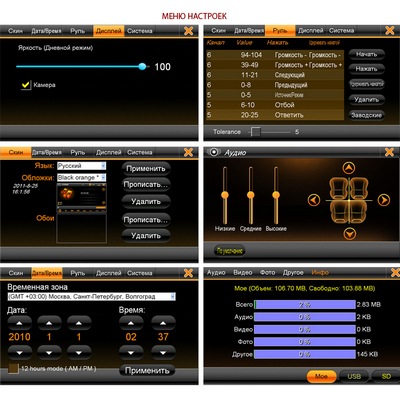
Task: Switch to the Инфо tab
Action: point(320,273)
